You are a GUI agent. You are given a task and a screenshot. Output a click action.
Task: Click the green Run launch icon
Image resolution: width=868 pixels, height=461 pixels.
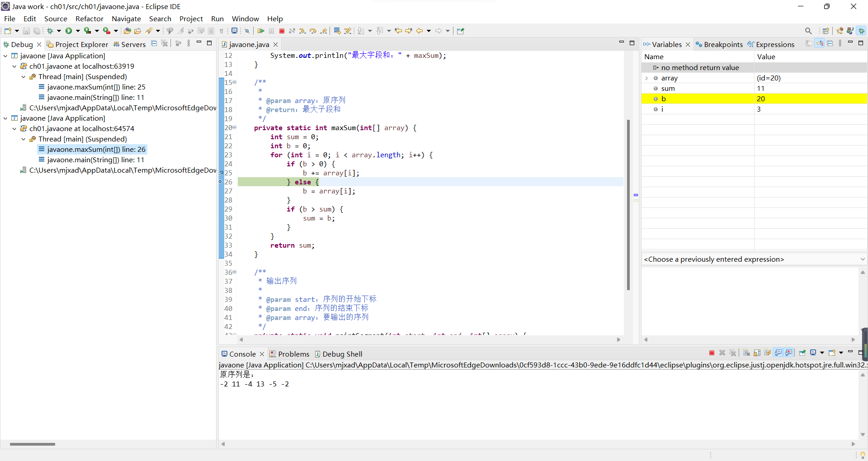69,31
